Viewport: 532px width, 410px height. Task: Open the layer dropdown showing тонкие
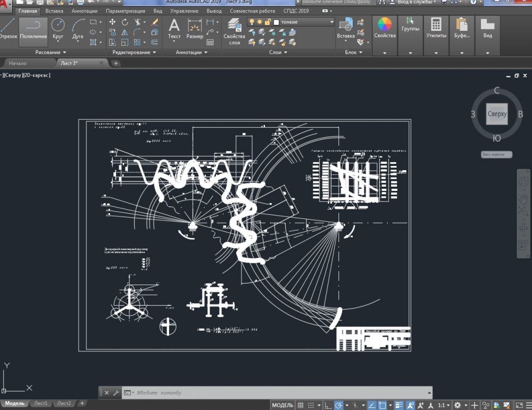pos(306,22)
